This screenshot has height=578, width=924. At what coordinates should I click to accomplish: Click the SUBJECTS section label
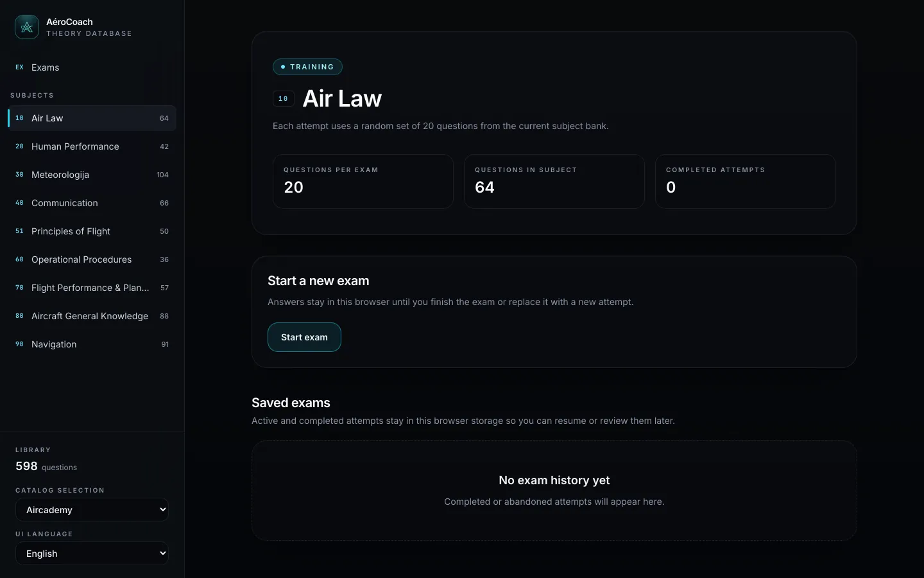(x=32, y=95)
